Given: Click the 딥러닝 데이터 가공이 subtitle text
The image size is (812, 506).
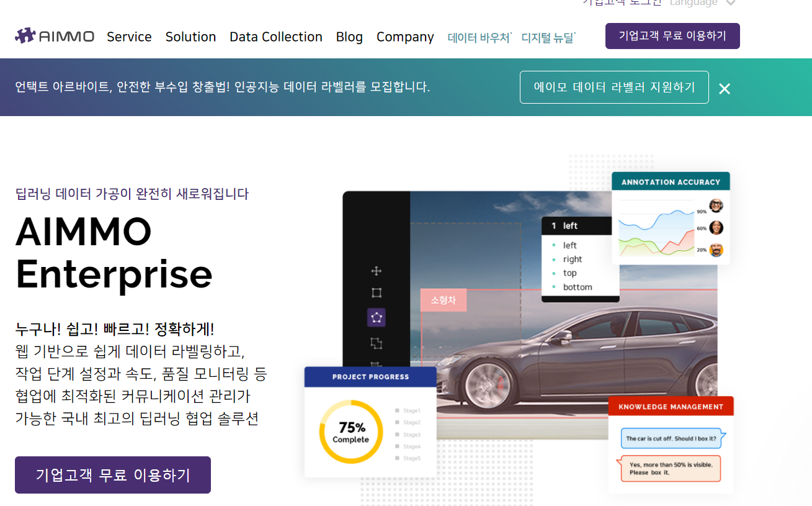Looking at the screenshot, I should coord(132,194).
